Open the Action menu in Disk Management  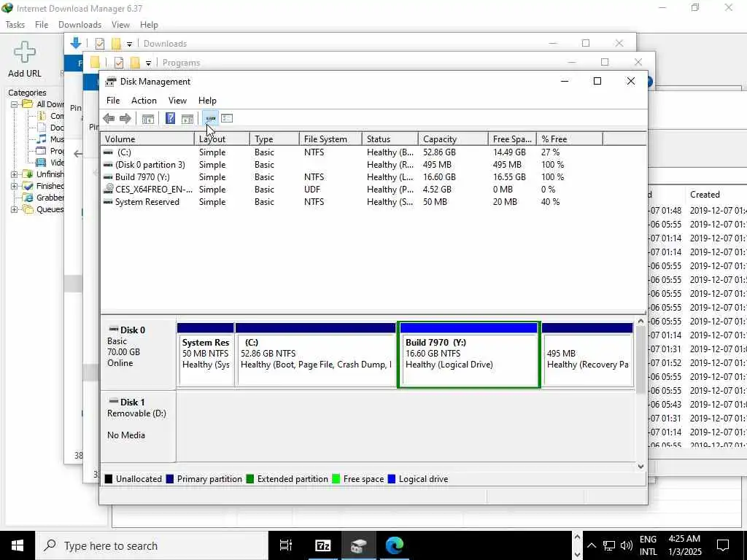(144, 101)
